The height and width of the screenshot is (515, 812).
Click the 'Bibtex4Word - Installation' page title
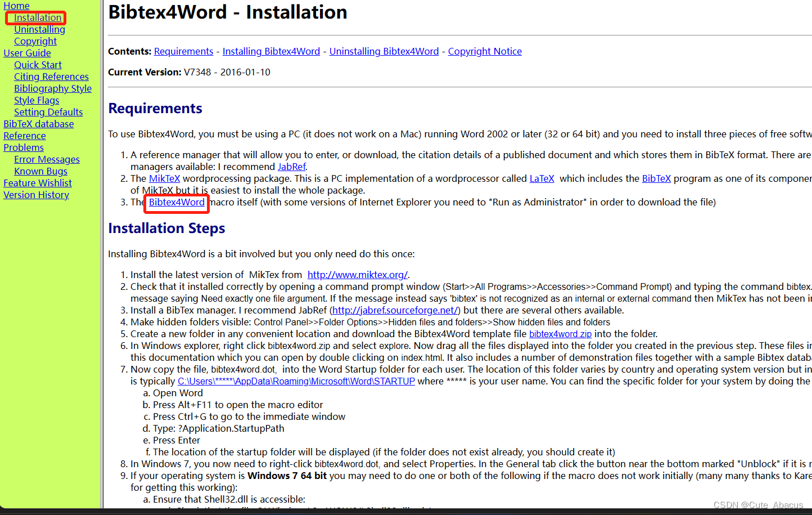pyautogui.click(x=228, y=12)
